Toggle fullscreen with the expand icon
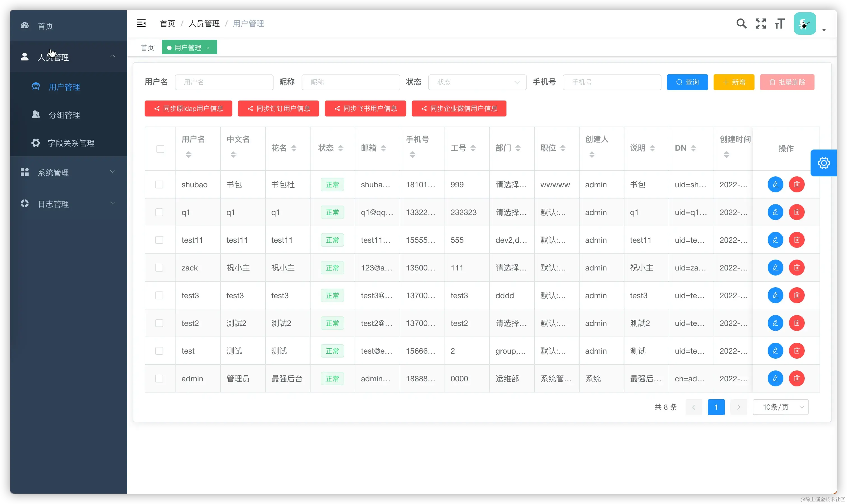 [760, 24]
